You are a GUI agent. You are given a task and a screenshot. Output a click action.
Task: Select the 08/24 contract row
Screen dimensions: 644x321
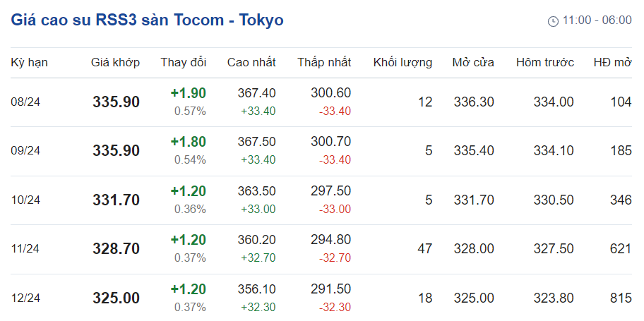point(25,102)
